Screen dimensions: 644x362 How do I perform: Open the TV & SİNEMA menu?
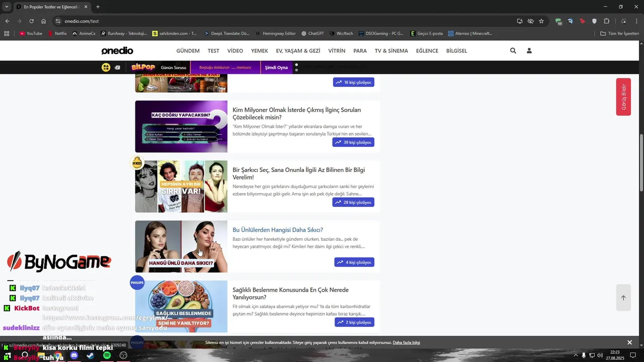[391, 51]
